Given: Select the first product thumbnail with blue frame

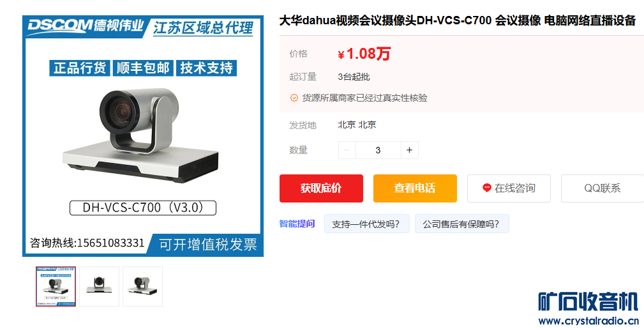Looking at the screenshot, I should point(56,286).
